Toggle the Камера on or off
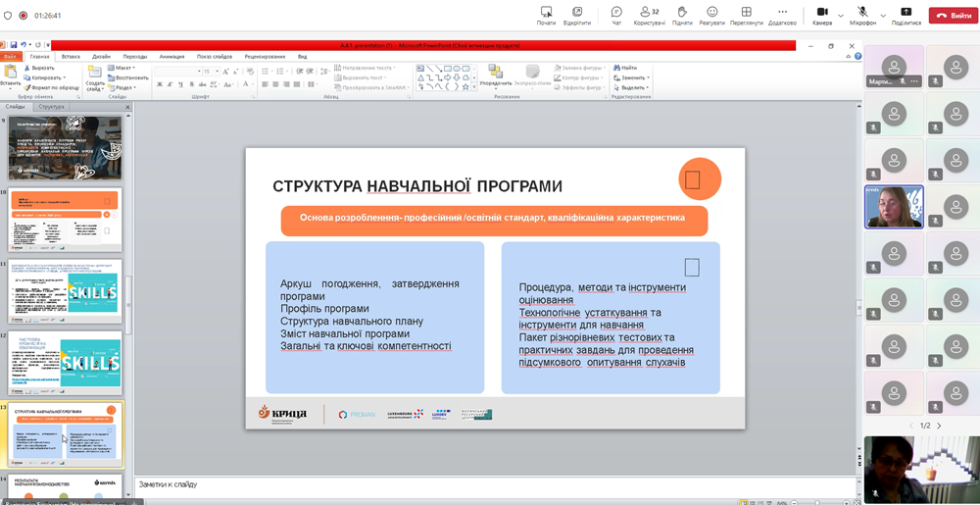 (x=822, y=16)
